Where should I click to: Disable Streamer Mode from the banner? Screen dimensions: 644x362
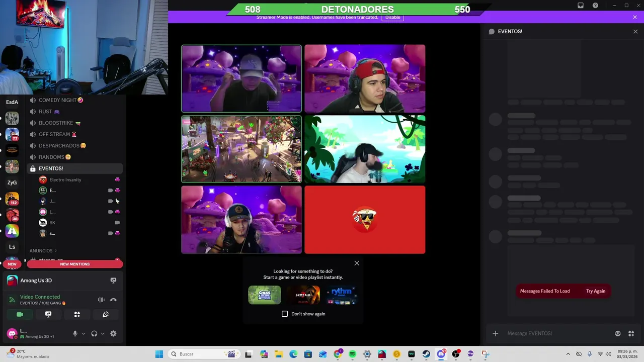click(x=392, y=17)
